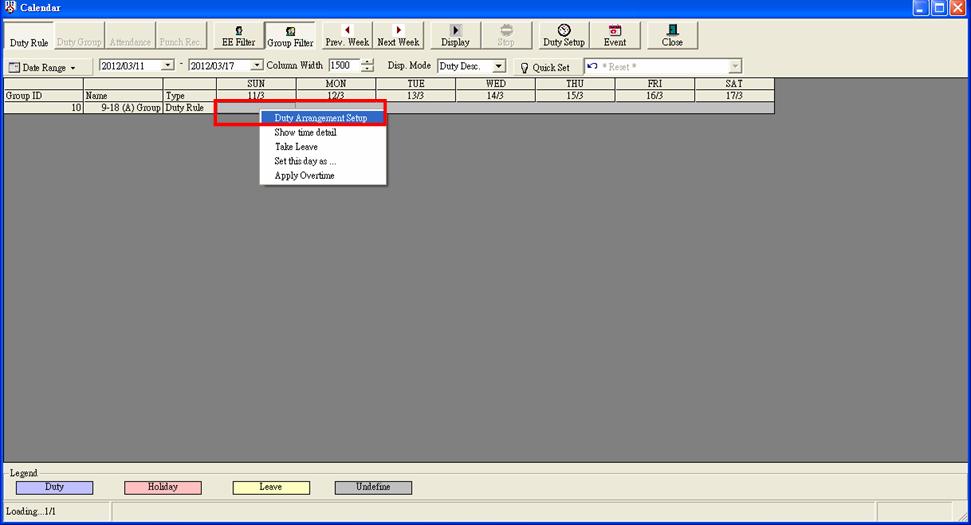
Task: Expand the start date 2012/03/11 dropdown
Action: pos(167,65)
